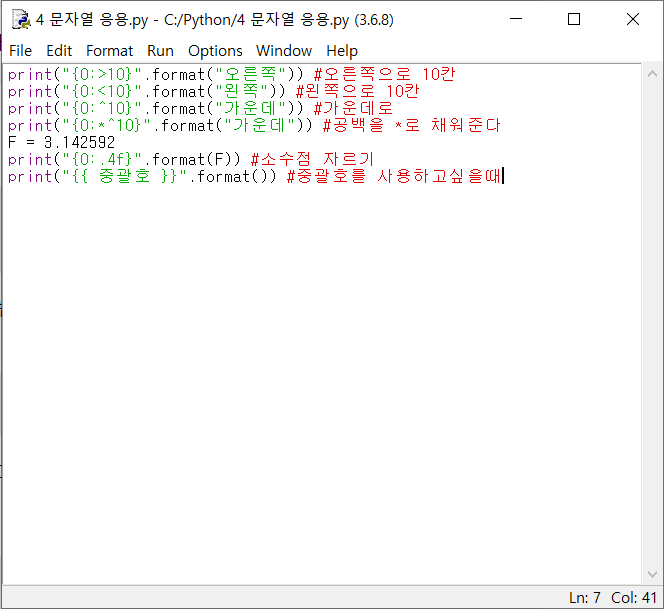Click the comment #오른쪽으로 10칸
This screenshot has height=609, width=664.
[x=385, y=75]
